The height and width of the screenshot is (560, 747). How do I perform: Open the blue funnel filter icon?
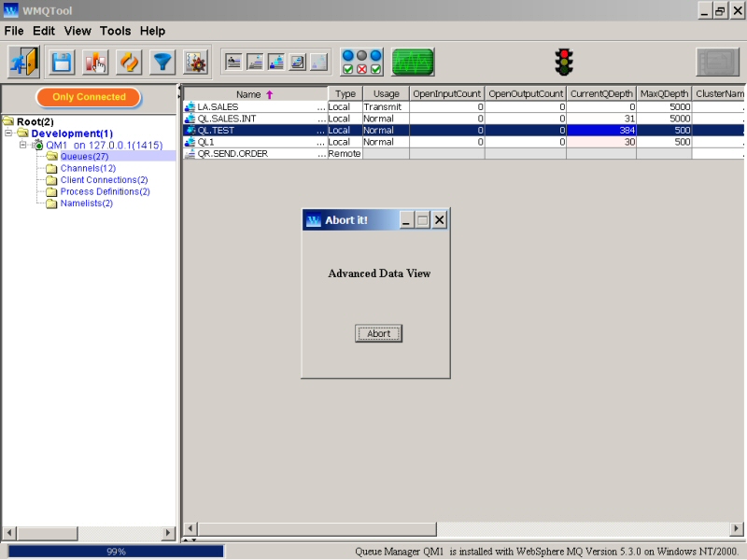(x=162, y=63)
